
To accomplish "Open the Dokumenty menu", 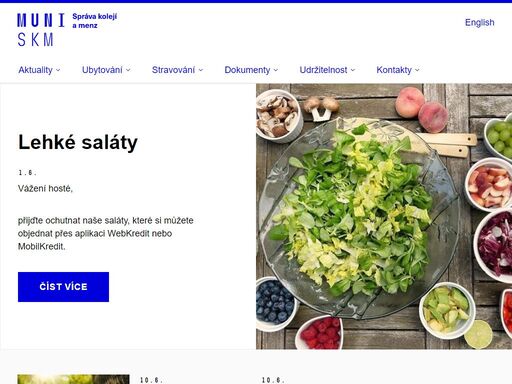I will coord(247,70).
